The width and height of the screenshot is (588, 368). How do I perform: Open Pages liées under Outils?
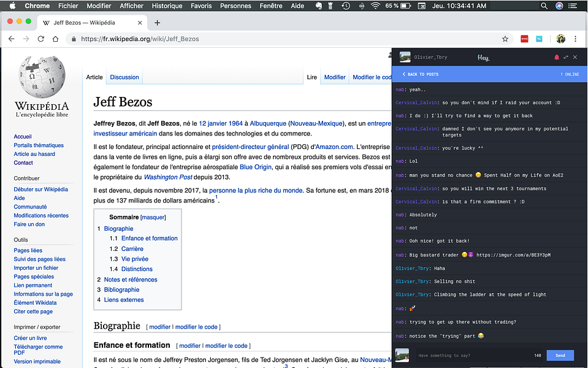[28, 250]
